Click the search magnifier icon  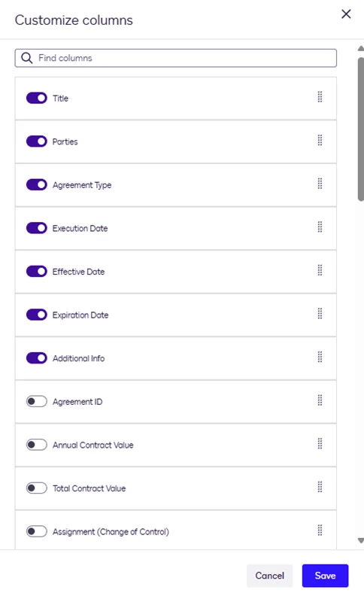(27, 58)
